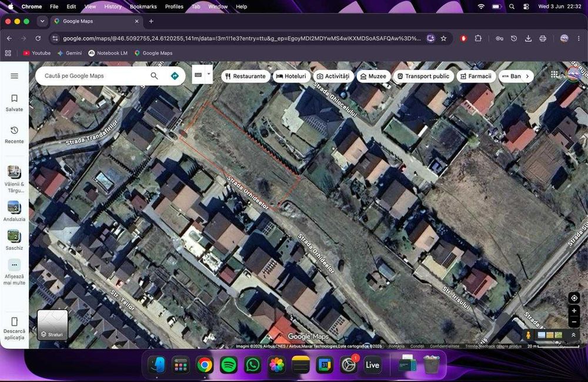Show more category chips arrow
The width and height of the screenshot is (588, 382).
coord(527,76)
